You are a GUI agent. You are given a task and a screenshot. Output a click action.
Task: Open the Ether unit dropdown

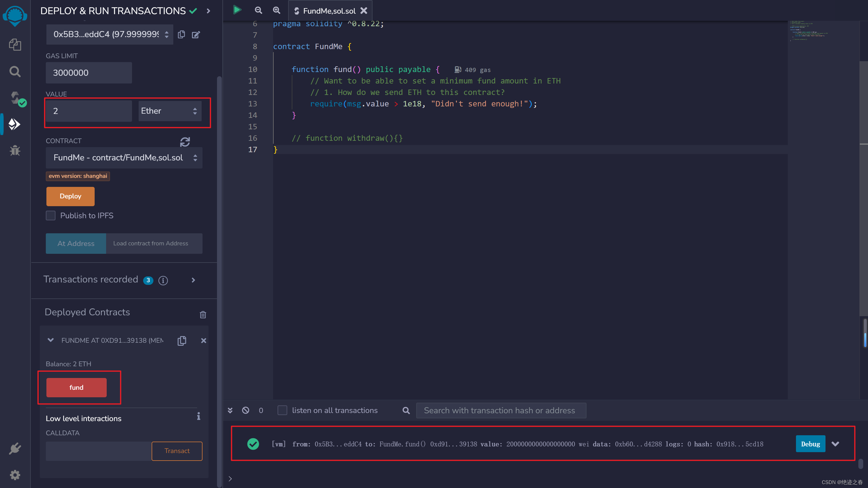[170, 111]
